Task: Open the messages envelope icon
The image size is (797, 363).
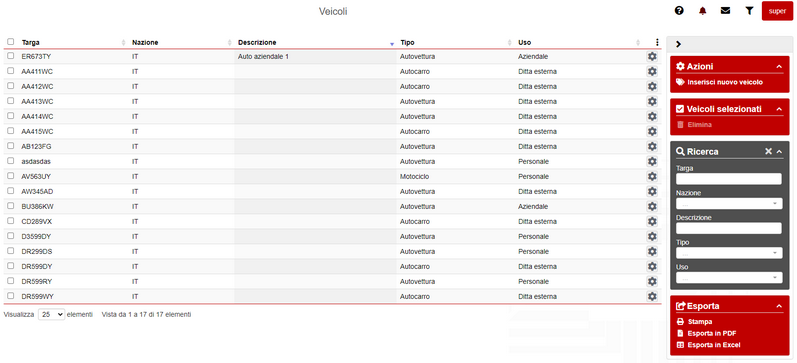Action: [x=725, y=11]
